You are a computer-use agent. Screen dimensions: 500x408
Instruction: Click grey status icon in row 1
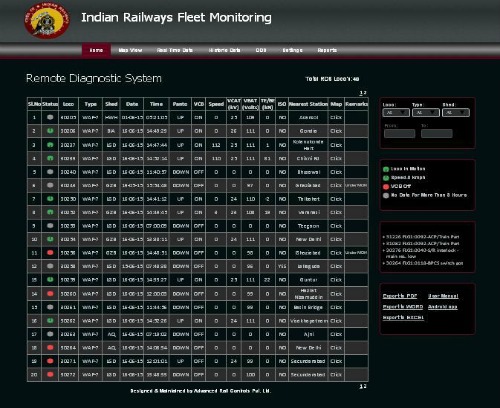point(50,117)
